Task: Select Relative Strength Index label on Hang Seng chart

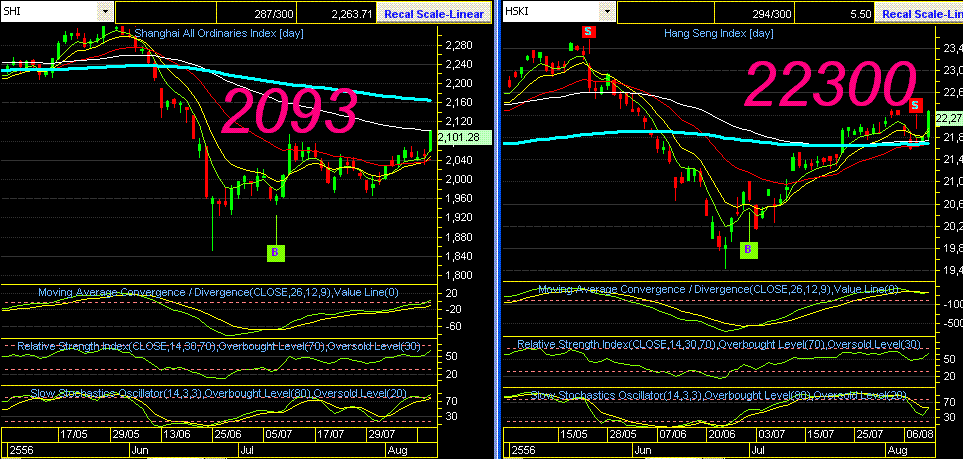Action: click(719, 344)
